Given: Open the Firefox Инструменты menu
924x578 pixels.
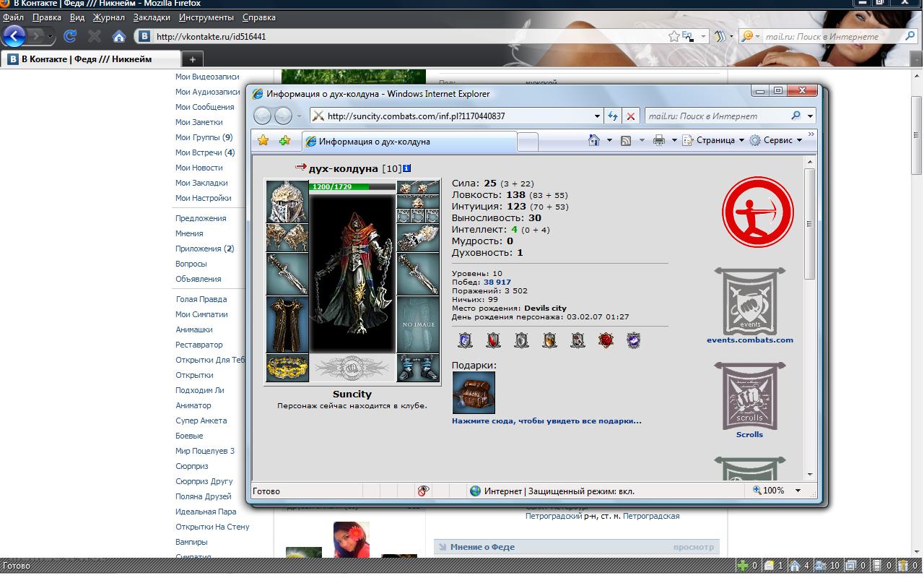Looking at the screenshot, I should click(206, 17).
